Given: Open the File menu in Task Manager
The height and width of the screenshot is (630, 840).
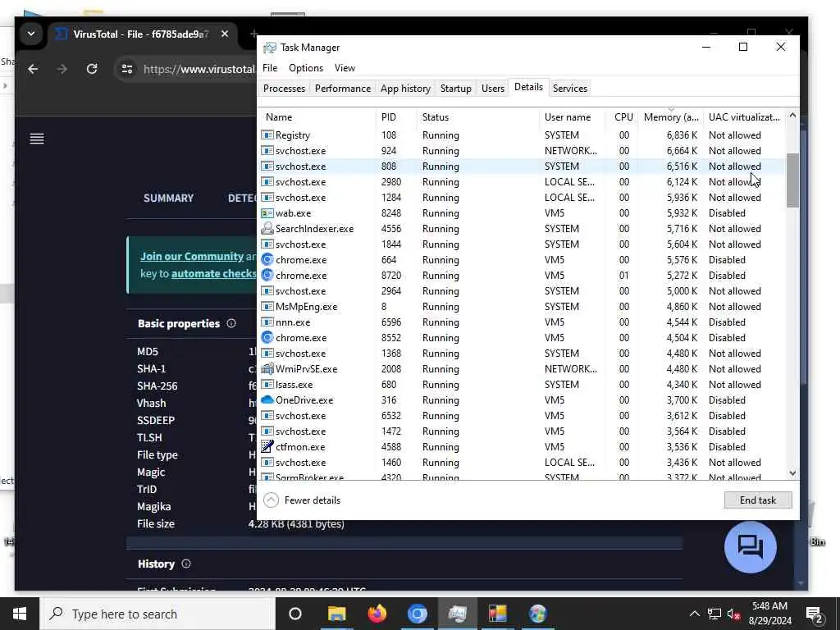Looking at the screenshot, I should (x=269, y=68).
